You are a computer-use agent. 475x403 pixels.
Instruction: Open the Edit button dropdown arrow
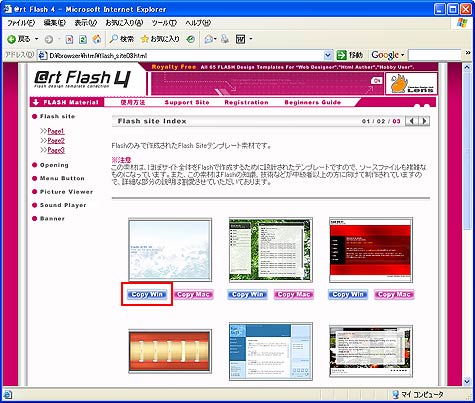[251, 40]
